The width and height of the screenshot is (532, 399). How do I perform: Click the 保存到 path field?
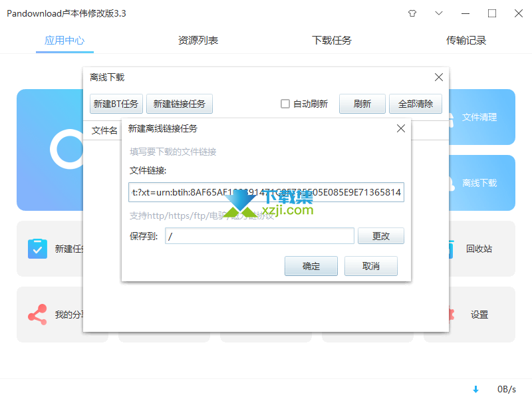(259, 236)
